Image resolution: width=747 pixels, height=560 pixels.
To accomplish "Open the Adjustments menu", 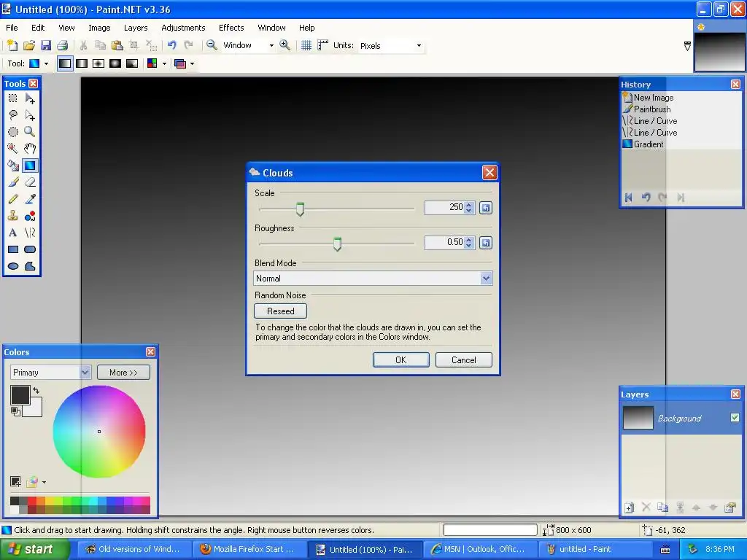I will coord(183,28).
